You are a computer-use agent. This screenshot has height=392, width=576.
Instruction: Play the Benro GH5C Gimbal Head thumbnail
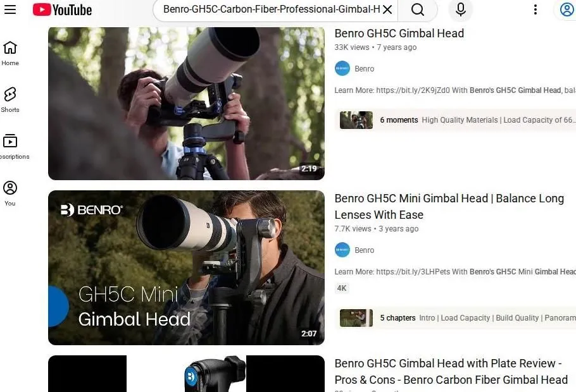(x=186, y=104)
